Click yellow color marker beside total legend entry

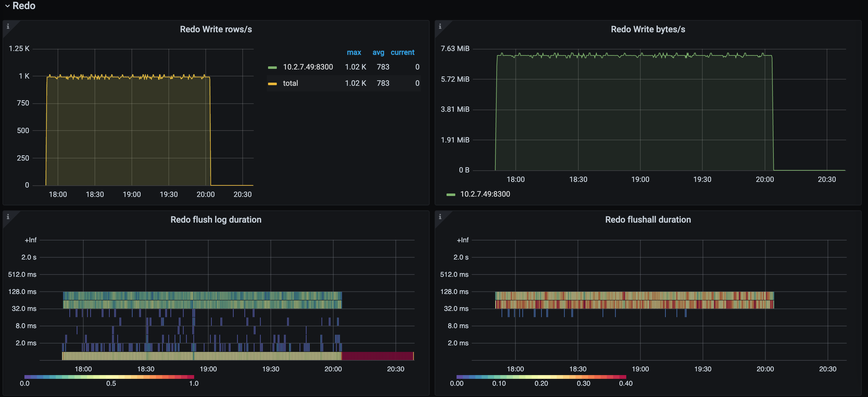(x=273, y=83)
